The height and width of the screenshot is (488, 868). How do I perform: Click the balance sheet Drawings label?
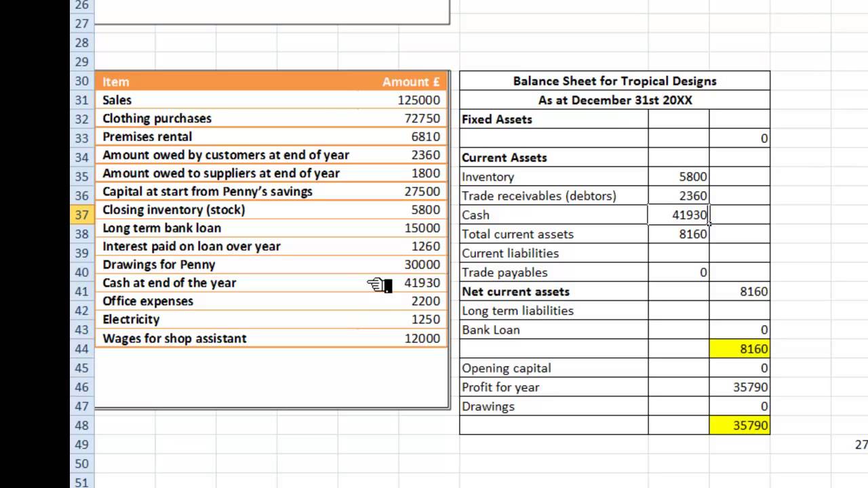[x=488, y=406]
